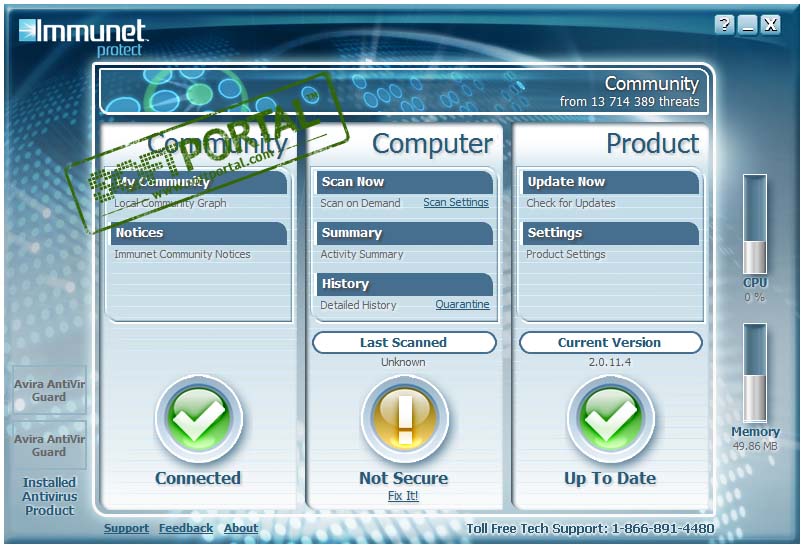The image size is (804, 548).
Task: Click the 49.86 MB memory reading
Action: 755,446
